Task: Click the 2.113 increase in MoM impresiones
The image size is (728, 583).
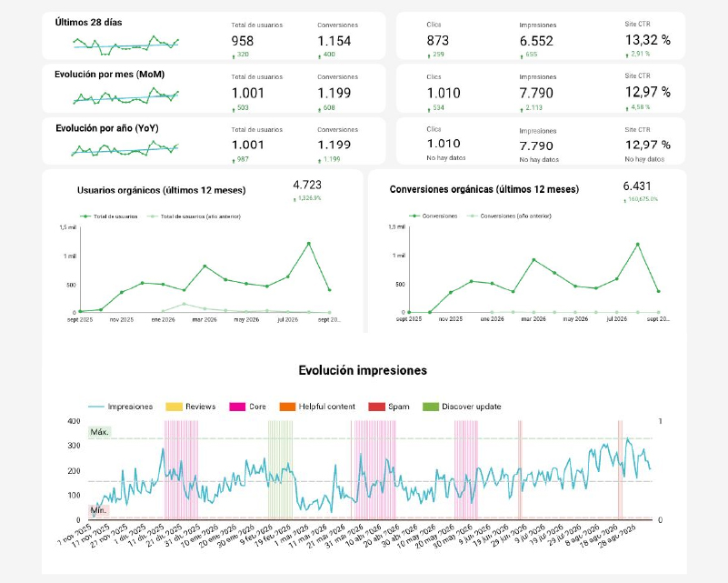Action: coord(532,107)
